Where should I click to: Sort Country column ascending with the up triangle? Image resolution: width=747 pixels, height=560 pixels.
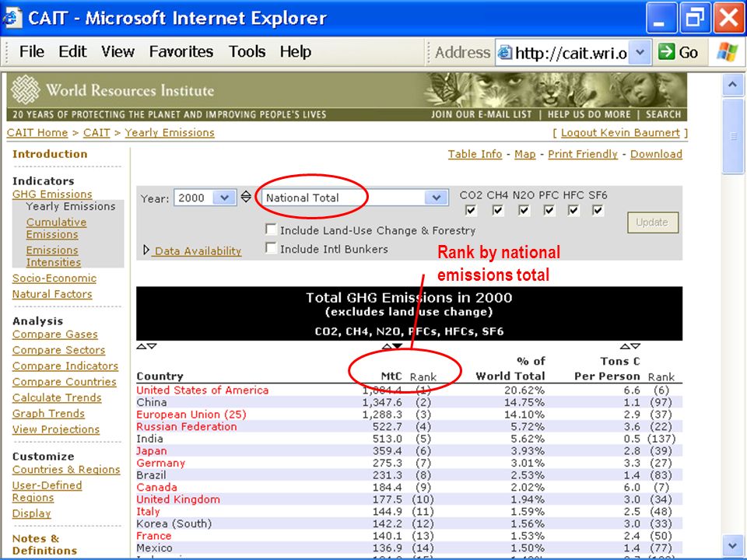[141, 346]
